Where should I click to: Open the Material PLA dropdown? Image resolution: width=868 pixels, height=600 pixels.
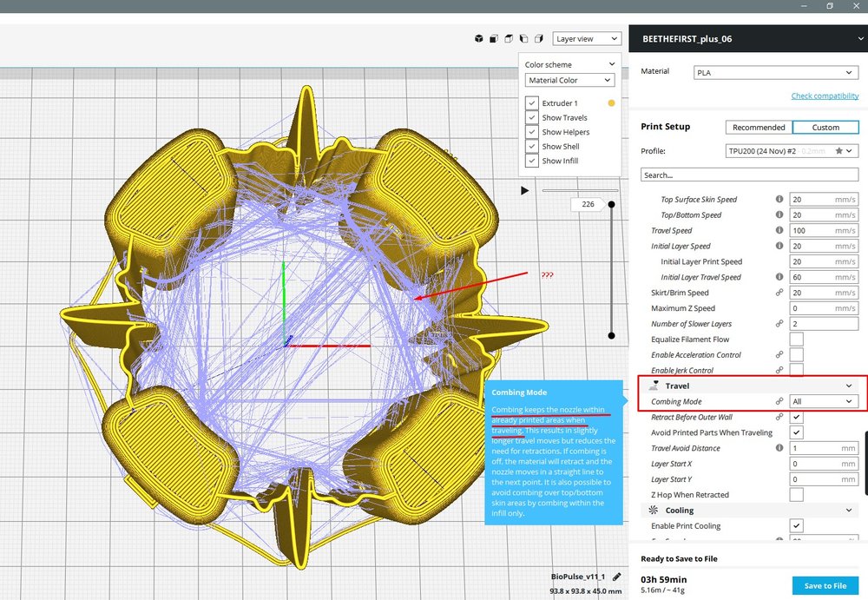pos(775,73)
